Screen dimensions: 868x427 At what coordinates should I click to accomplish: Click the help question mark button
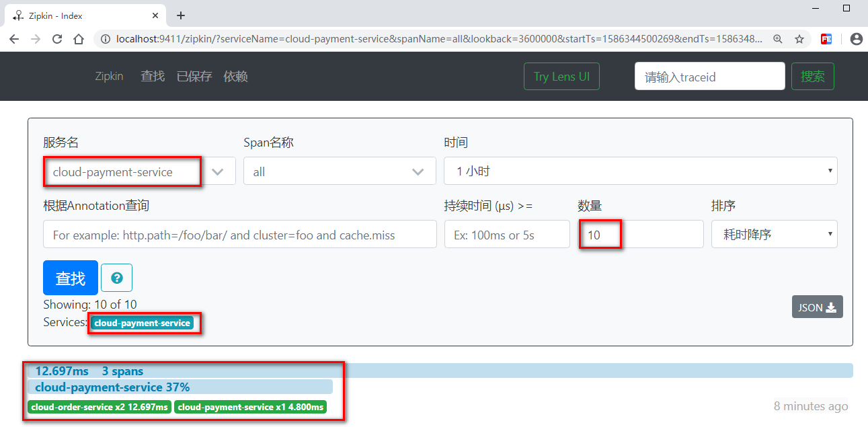(x=116, y=278)
